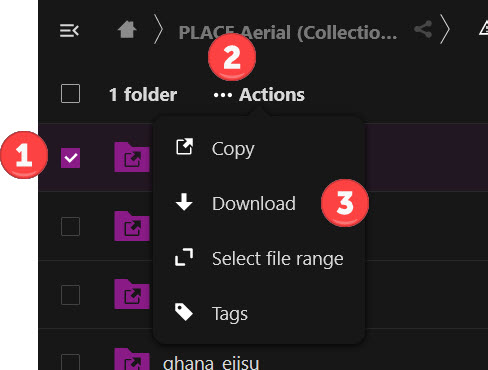Check the second folder row checkbox
488x370 pixels.
click(70, 227)
